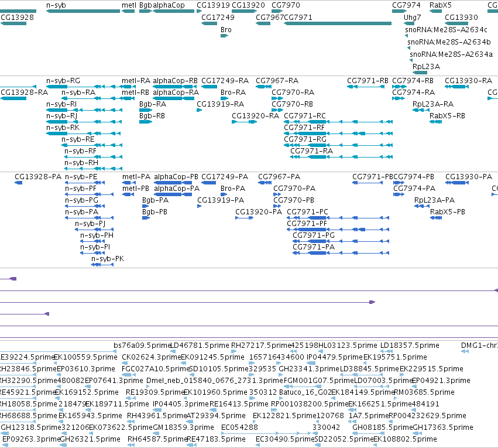The image size is (498, 448).
Task: Click EST Batuco_16_G02 label
Action: [305, 393]
